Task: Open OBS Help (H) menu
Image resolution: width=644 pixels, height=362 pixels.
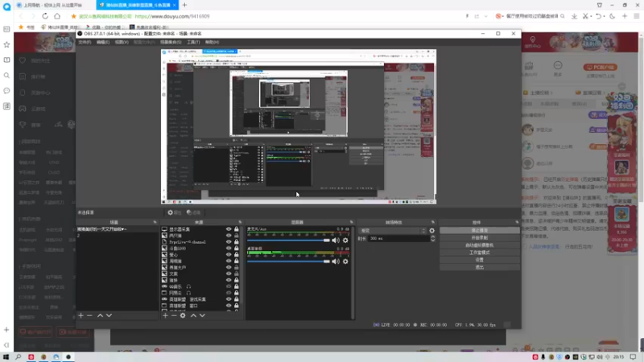Action: [212, 43]
